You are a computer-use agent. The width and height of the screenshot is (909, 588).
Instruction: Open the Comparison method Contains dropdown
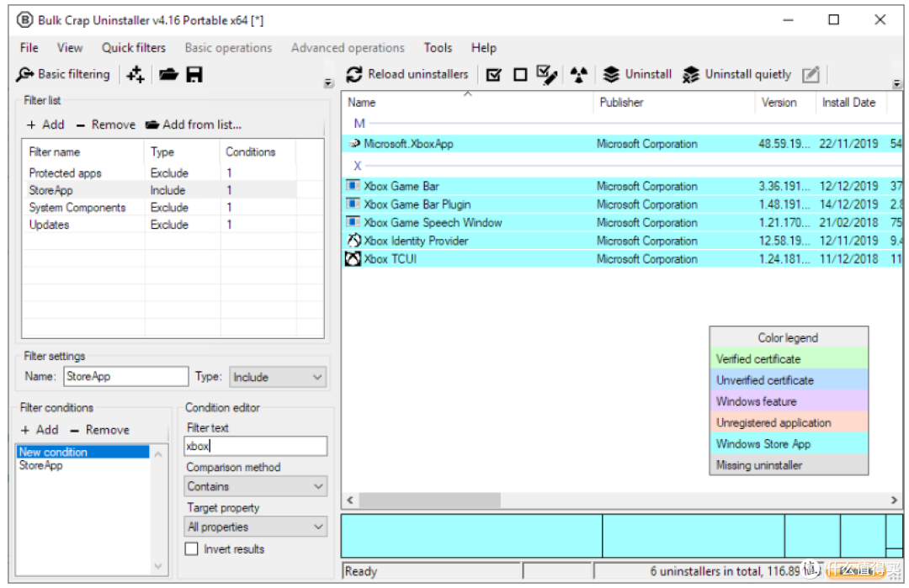coord(255,486)
